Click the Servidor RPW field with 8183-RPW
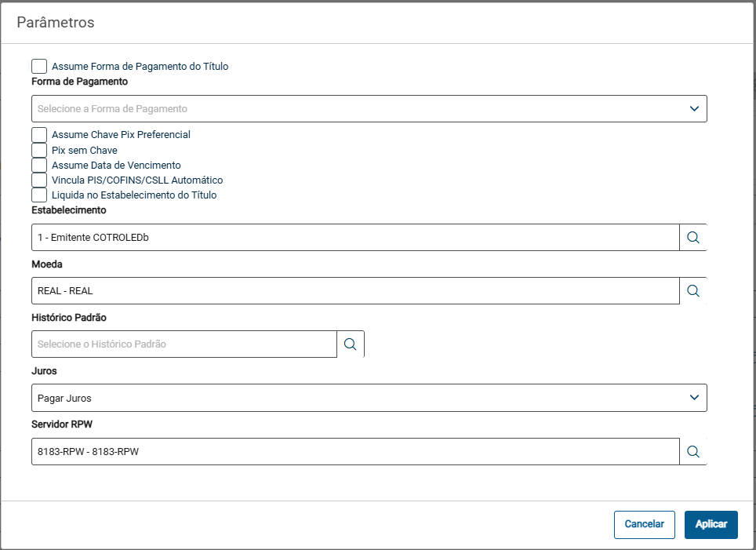 click(353, 451)
